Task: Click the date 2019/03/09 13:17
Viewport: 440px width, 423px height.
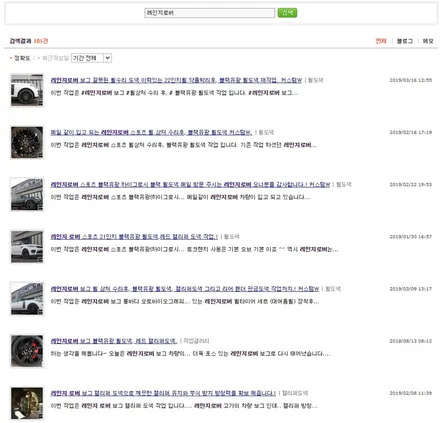Action: (411, 289)
